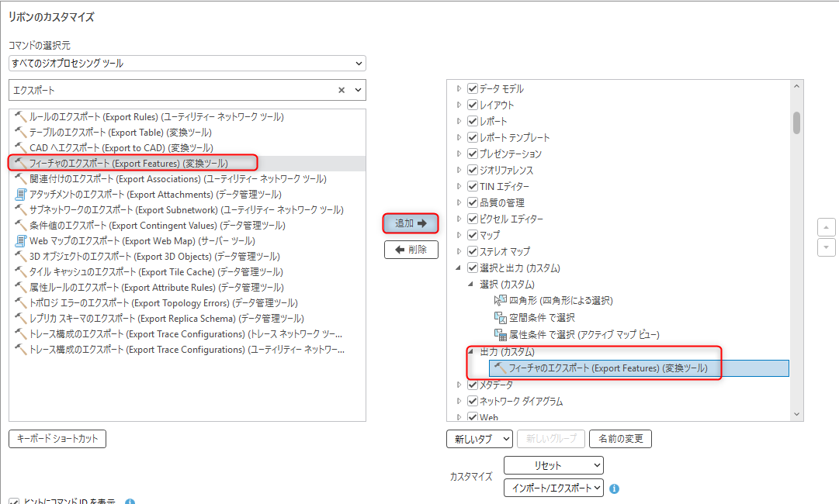Click the hammer icon beside ルールのエクスポート
The height and width of the screenshot is (504, 839).
(x=20, y=117)
